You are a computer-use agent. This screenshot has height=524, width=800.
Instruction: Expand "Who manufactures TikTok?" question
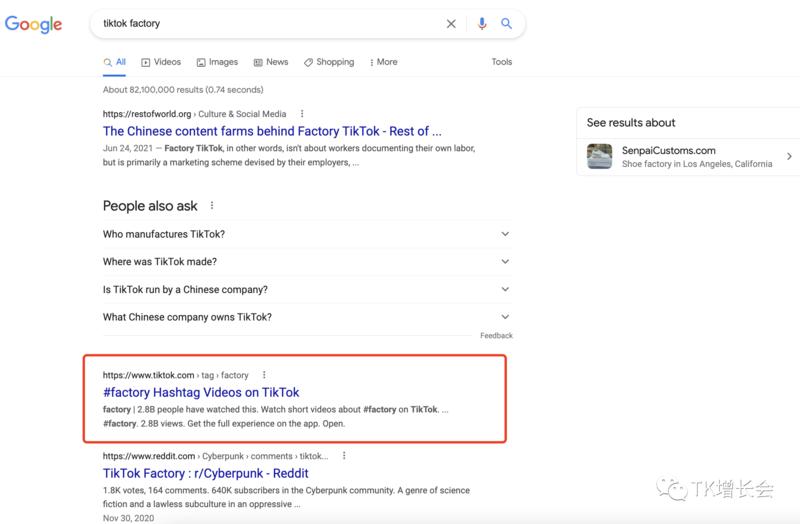pos(505,234)
